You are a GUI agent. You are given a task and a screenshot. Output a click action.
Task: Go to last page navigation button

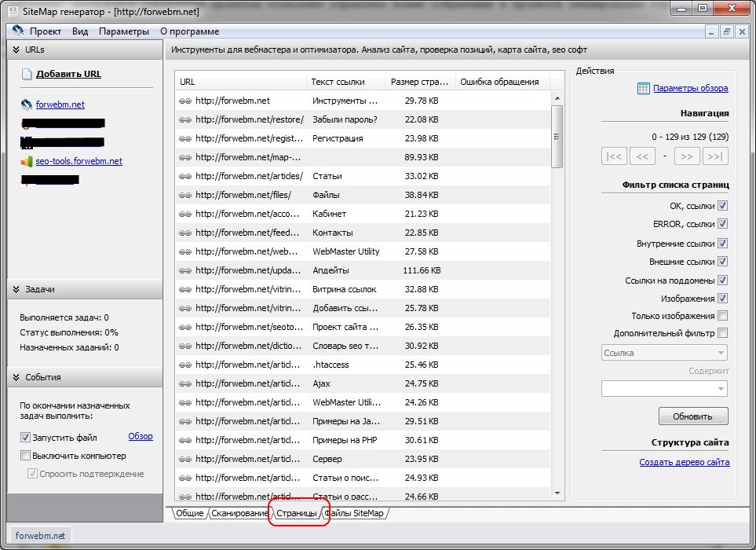[714, 156]
